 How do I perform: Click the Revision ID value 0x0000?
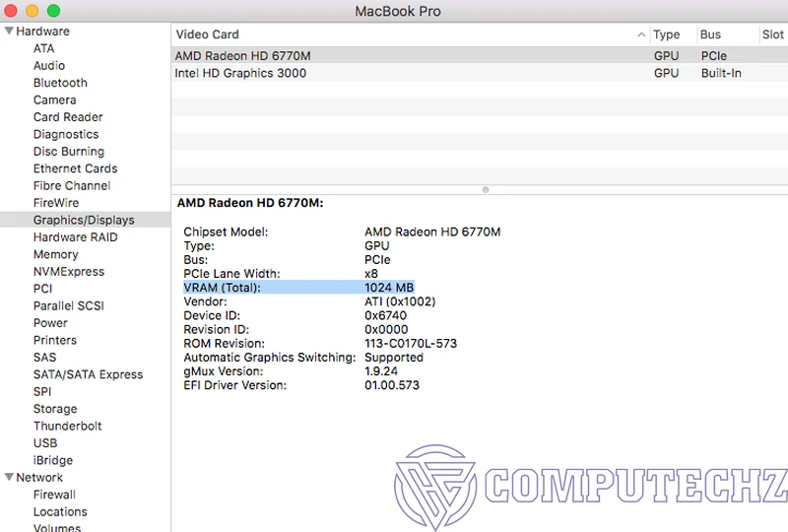(386, 329)
